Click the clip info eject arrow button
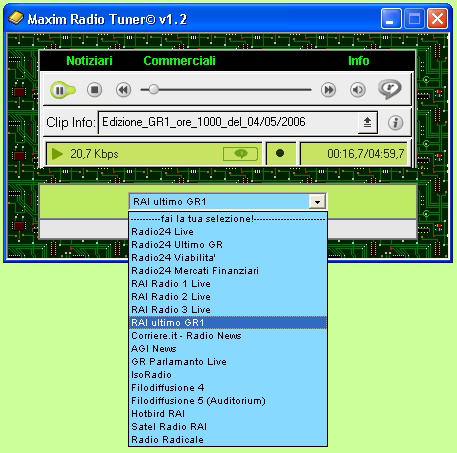Viewport: 457px width, 453px height. click(x=367, y=123)
